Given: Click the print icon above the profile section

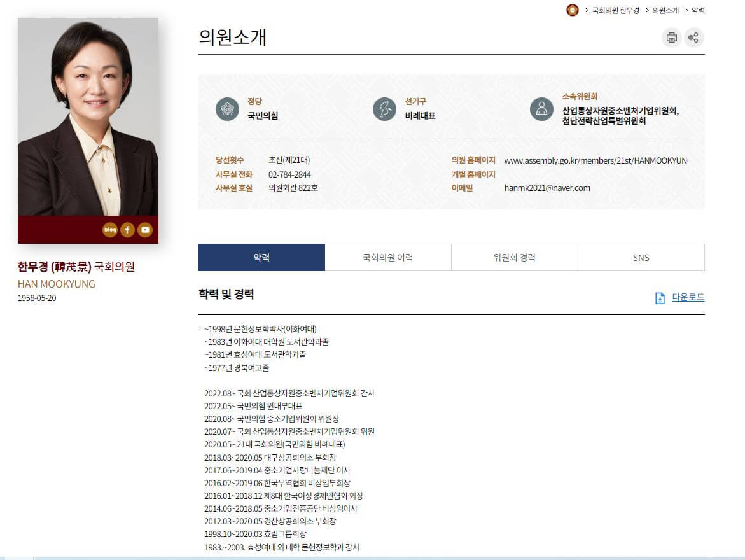Looking at the screenshot, I should (671, 38).
